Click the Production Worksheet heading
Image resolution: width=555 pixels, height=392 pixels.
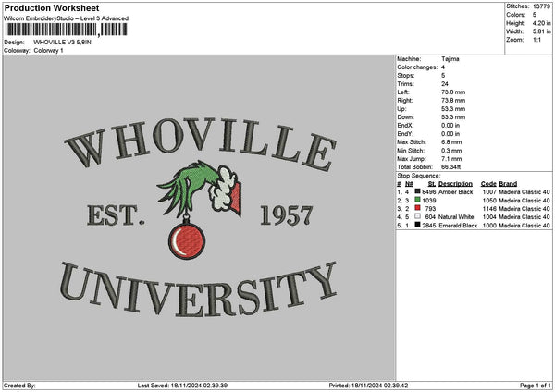(x=52, y=7)
